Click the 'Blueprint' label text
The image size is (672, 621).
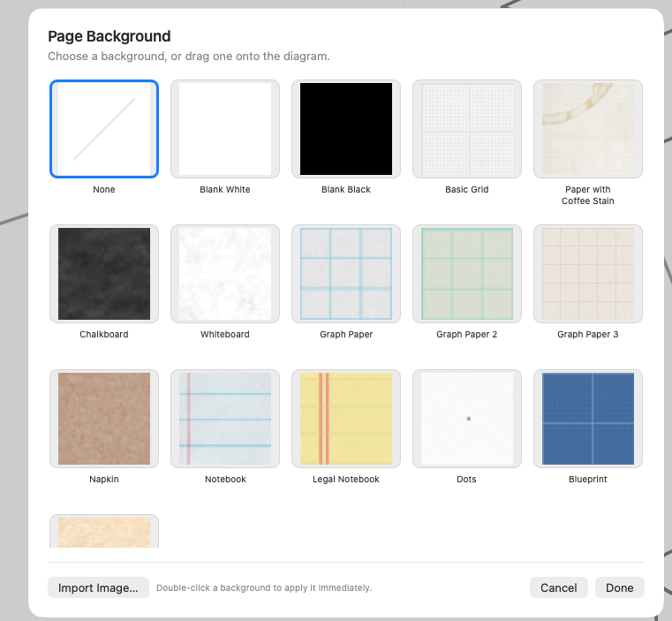[588, 480]
